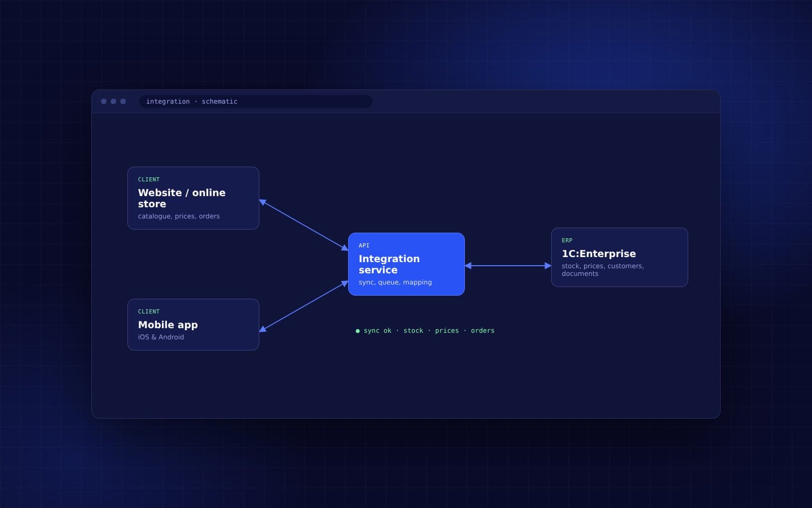Click the middle window control dot
Image resolution: width=812 pixels, height=508 pixels.
pos(114,102)
